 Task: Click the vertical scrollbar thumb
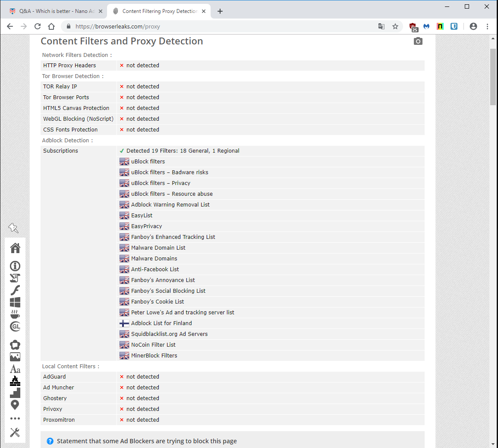click(493, 76)
